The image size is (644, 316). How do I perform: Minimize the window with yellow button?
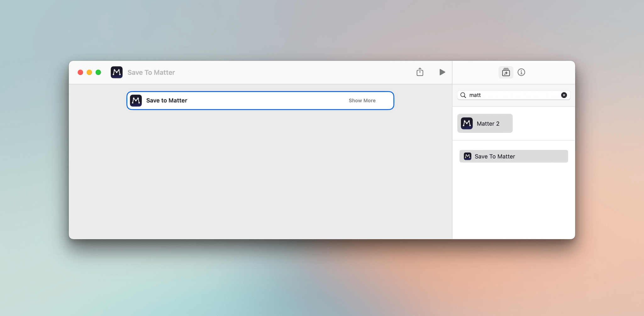pyautogui.click(x=89, y=72)
